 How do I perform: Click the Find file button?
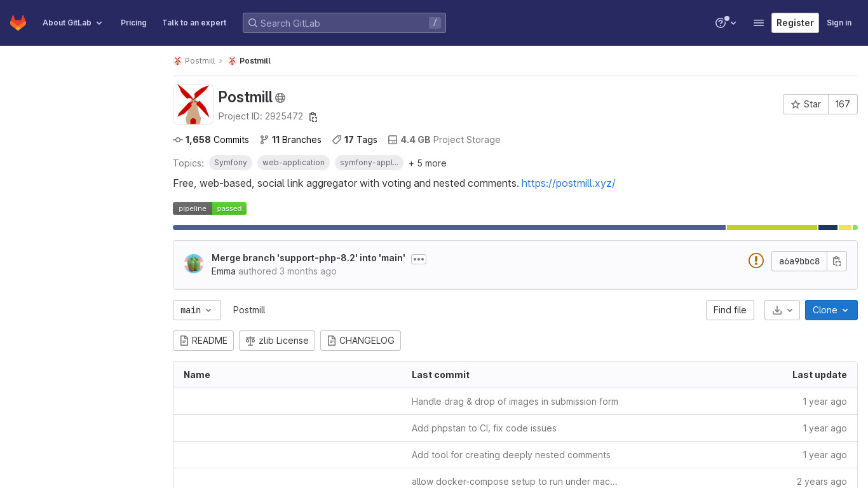click(730, 310)
